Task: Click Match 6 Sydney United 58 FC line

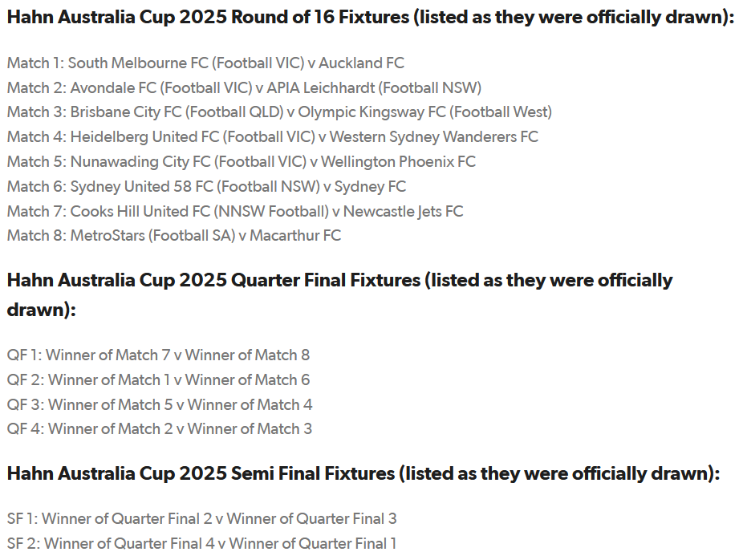Action: pyautogui.click(x=206, y=187)
